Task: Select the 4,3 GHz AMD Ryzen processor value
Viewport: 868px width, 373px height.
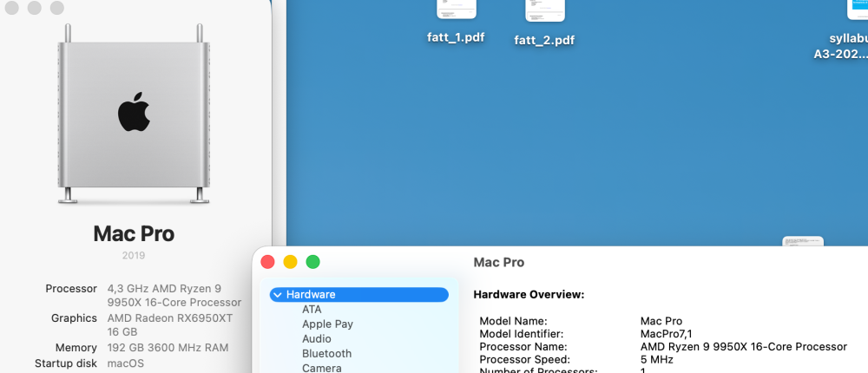Action: pyautogui.click(x=174, y=296)
